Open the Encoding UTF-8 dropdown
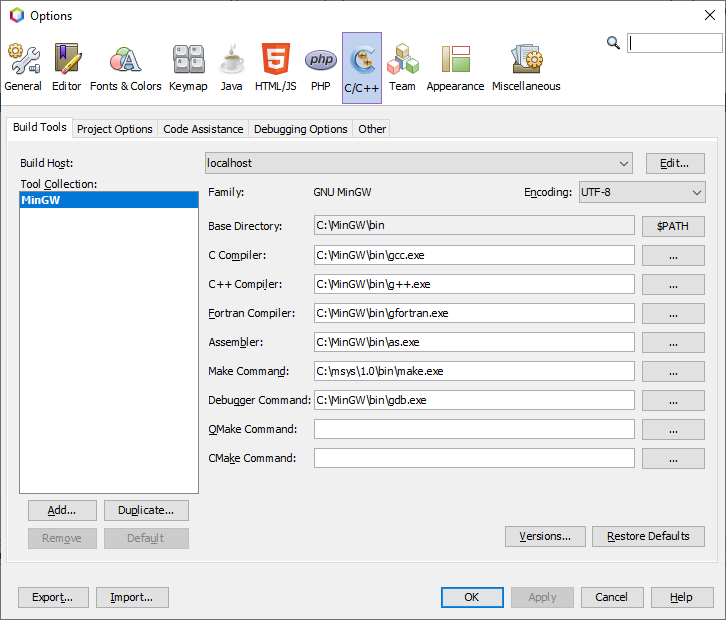Viewport: 726px width, 620px height. tap(642, 192)
